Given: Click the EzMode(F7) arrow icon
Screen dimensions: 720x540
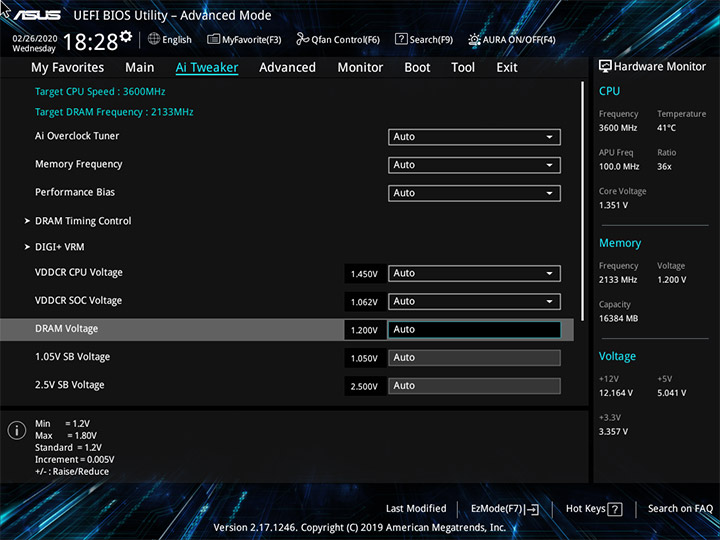Looking at the screenshot, I should coord(532,509).
